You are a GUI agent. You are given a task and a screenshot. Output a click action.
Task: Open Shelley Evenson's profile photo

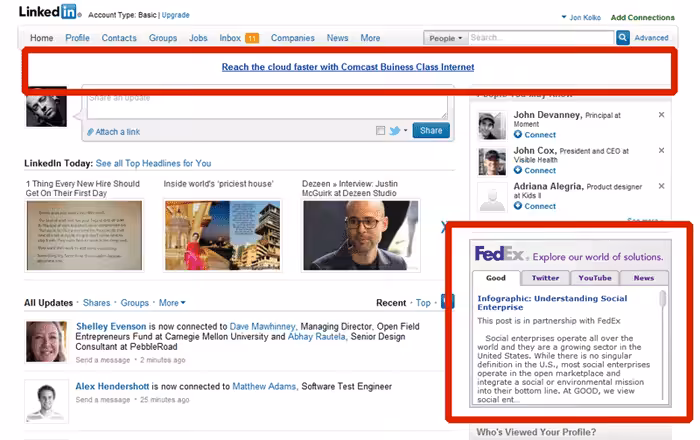pos(46,342)
